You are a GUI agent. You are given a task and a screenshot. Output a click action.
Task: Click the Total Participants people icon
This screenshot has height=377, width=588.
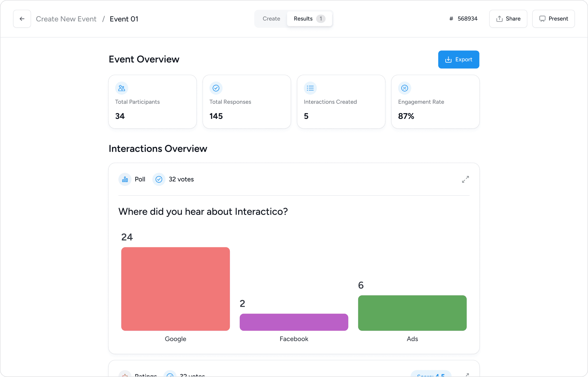coord(122,88)
